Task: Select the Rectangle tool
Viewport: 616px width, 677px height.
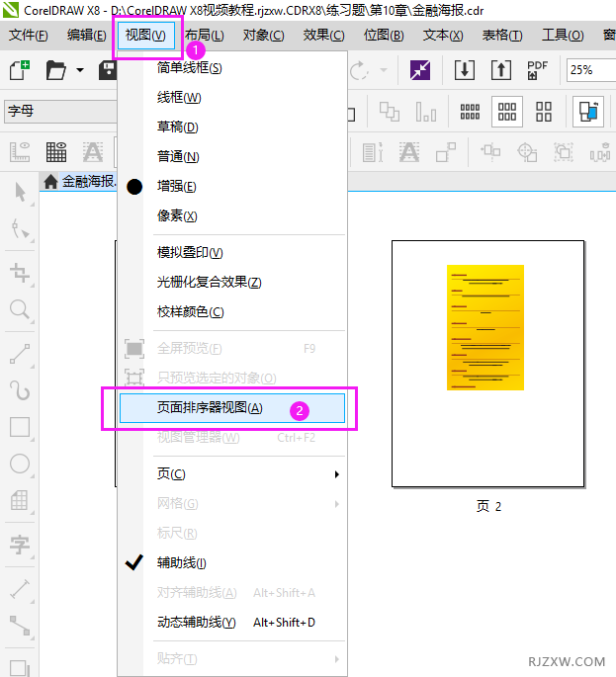Action: (20, 427)
